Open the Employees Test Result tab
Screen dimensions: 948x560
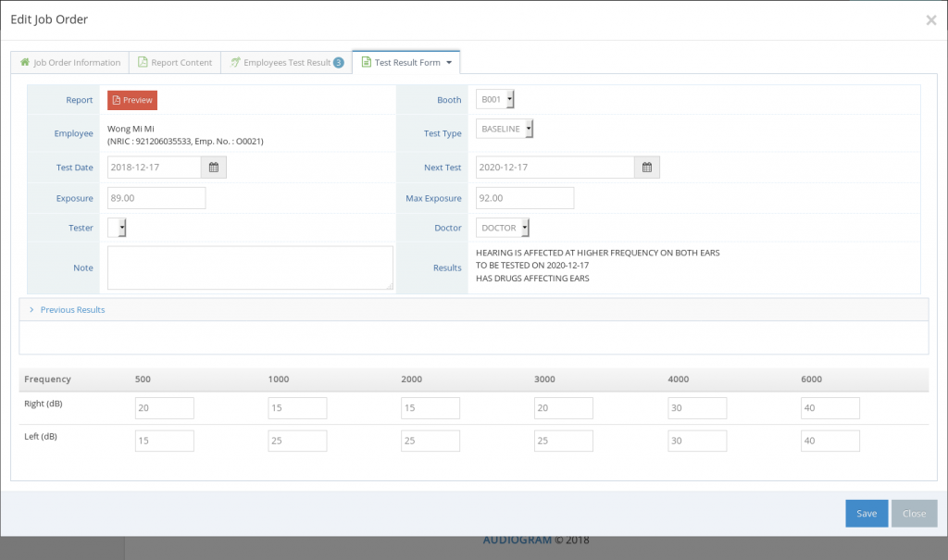pyautogui.click(x=287, y=63)
